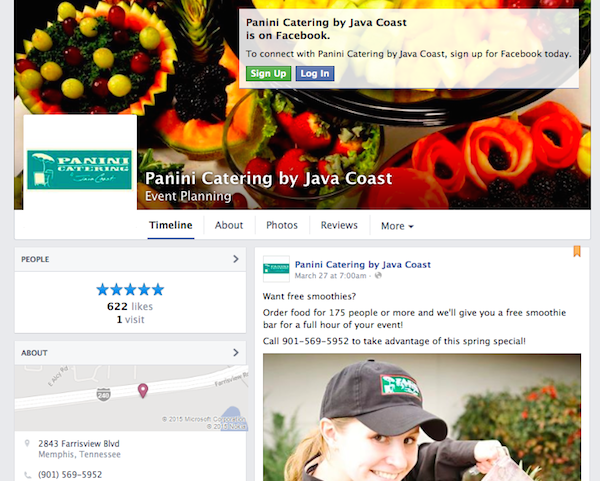The image size is (600, 481).
Task: Click the map location pin marker
Action: (143, 391)
